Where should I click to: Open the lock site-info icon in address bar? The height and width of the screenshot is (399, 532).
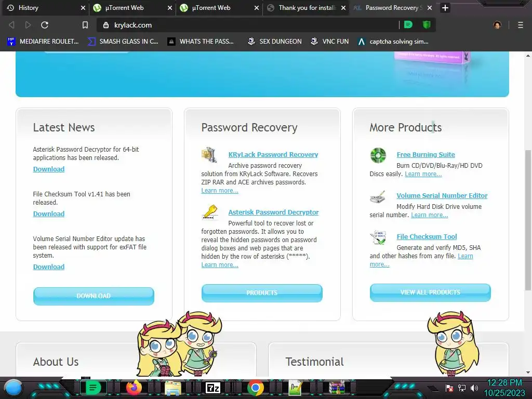(x=106, y=25)
